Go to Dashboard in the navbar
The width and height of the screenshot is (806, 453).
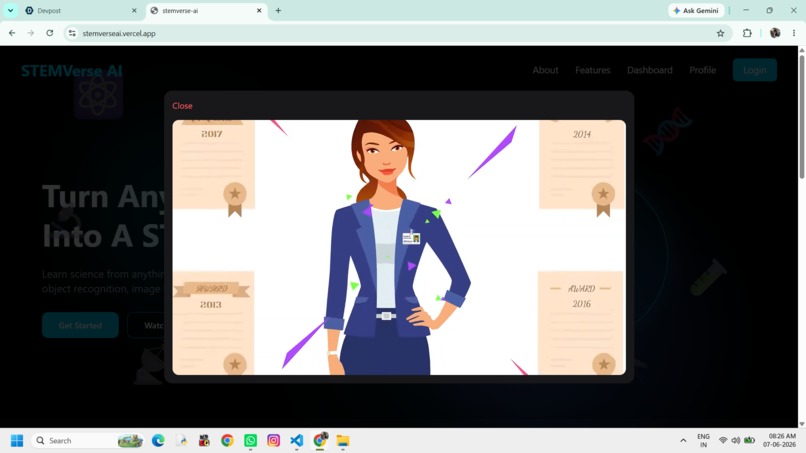point(649,70)
